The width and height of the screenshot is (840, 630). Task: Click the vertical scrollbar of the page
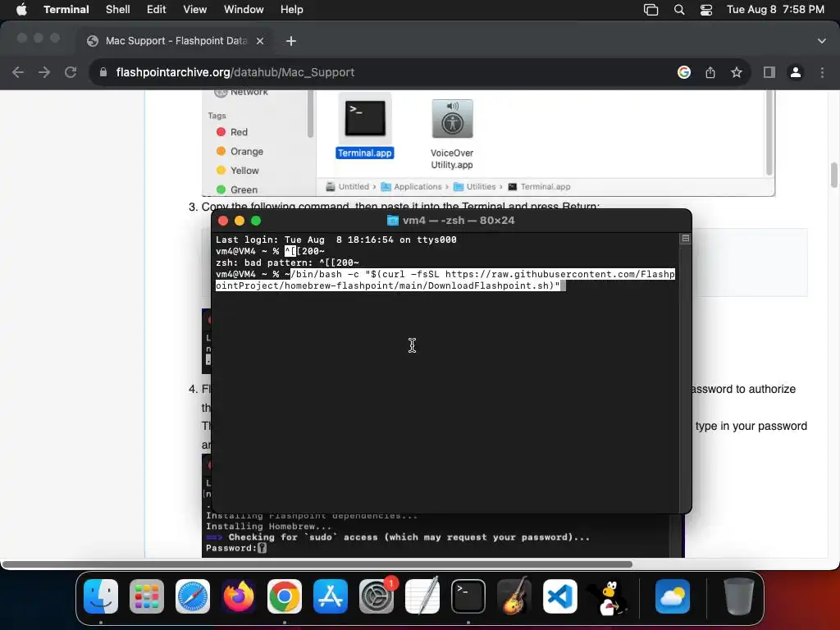point(834,176)
